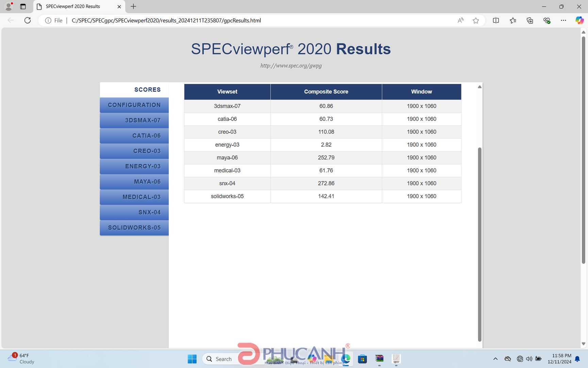Image resolution: width=588 pixels, height=368 pixels.
Task: Open the ENERGY-03 tab
Action: click(x=134, y=166)
